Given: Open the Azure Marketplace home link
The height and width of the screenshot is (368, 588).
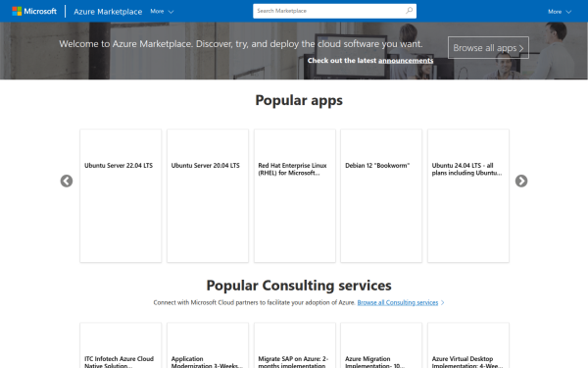Looking at the screenshot, I should pyautogui.click(x=108, y=12).
